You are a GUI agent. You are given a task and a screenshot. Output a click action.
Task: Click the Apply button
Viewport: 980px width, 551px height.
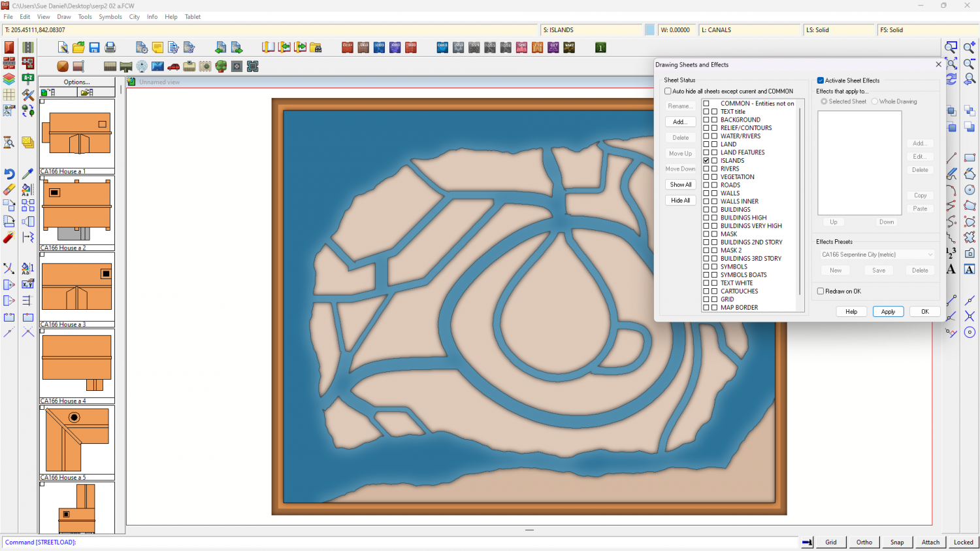point(888,312)
